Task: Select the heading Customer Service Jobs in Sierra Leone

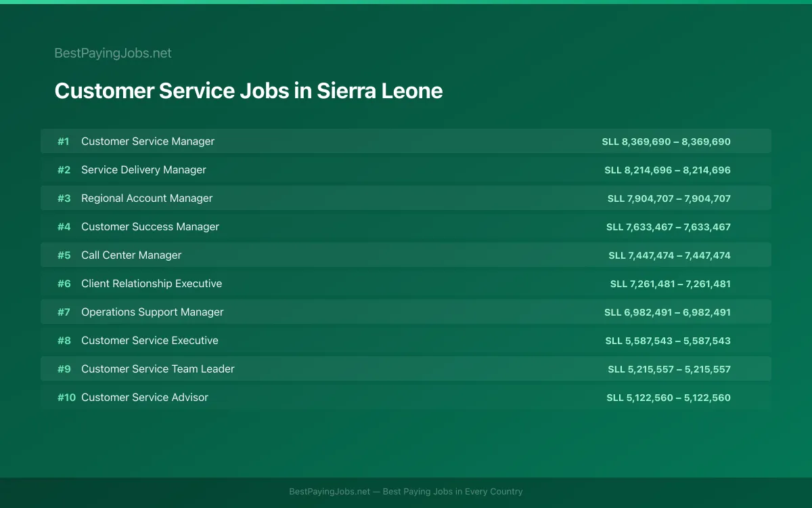Action: point(248,91)
